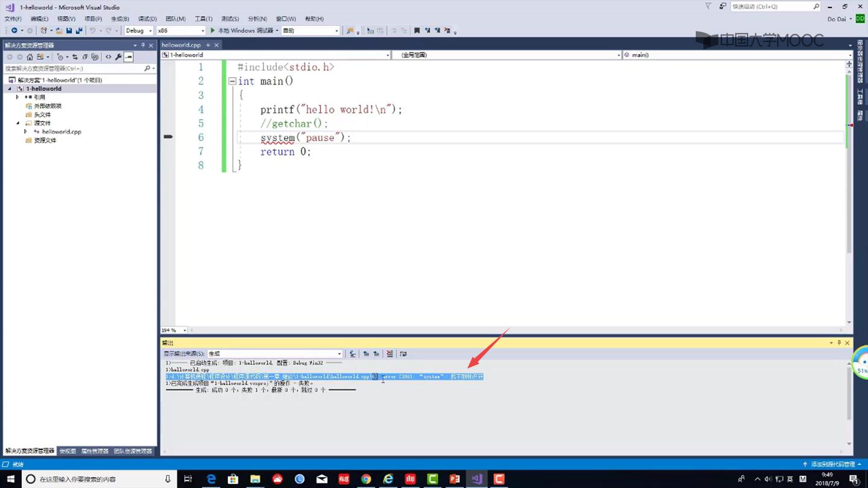Open Microsoft Edge from the taskbar
The width and height of the screenshot is (868, 488).
click(x=211, y=479)
